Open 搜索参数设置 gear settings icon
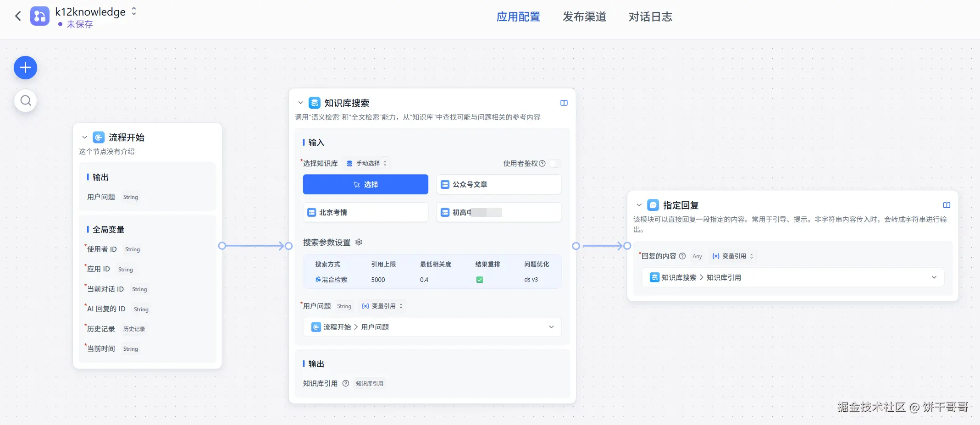The width and height of the screenshot is (980, 425). 359,242
